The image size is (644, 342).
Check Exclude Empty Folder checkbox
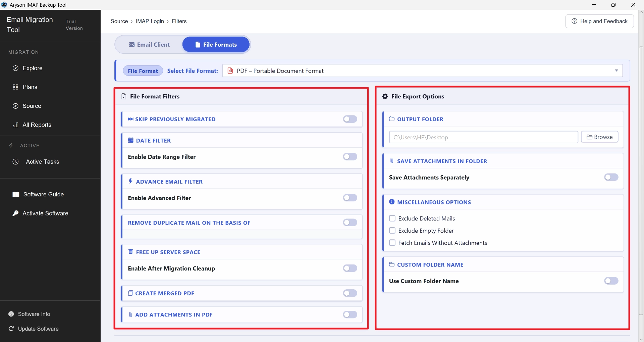[392, 231]
